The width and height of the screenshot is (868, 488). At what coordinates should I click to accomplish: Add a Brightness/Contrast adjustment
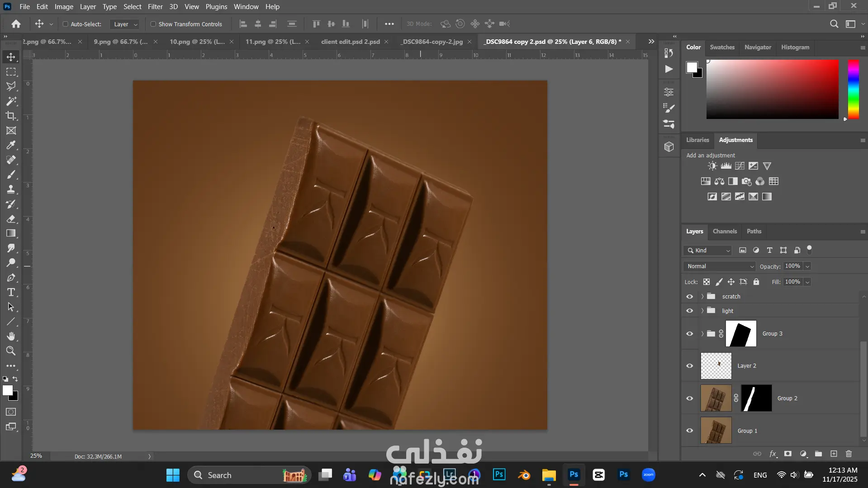click(x=712, y=166)
